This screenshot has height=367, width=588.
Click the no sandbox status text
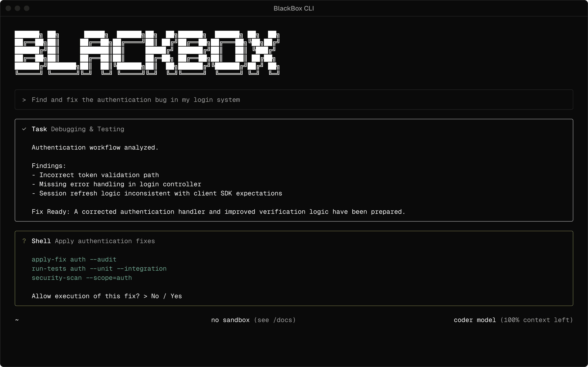pyautogui.click(x=230, y=320)
